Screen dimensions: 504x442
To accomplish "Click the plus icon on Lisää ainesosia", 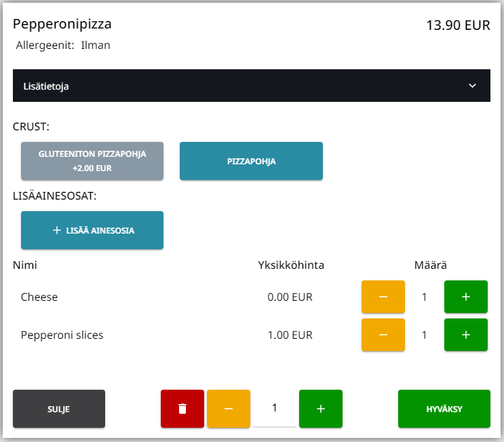I will click(x=57, y=230).
